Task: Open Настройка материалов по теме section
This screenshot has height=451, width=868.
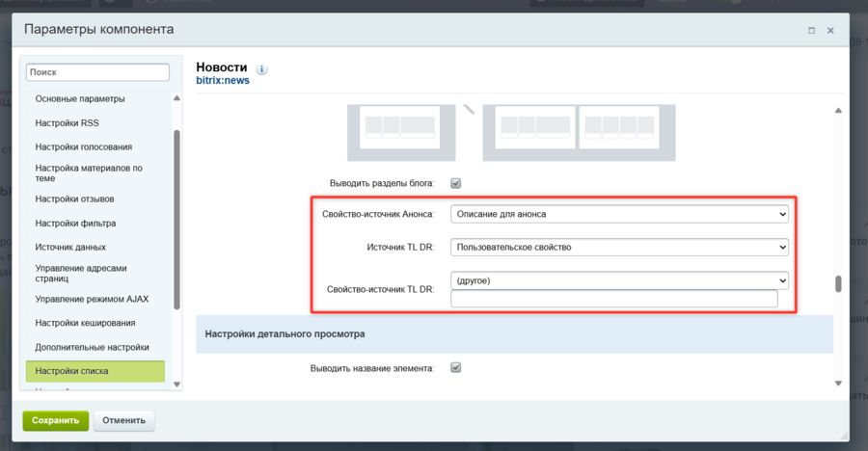Action: coord(89,173)
